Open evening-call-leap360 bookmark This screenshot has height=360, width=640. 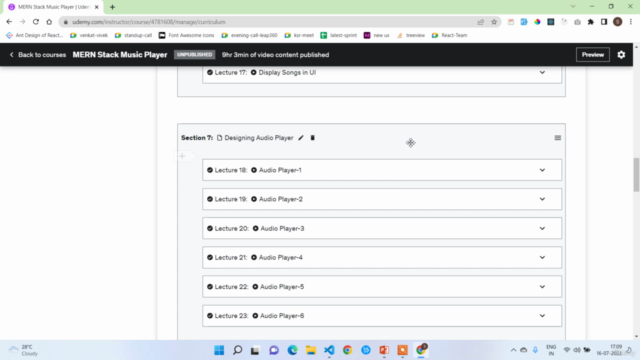(249, 36)
